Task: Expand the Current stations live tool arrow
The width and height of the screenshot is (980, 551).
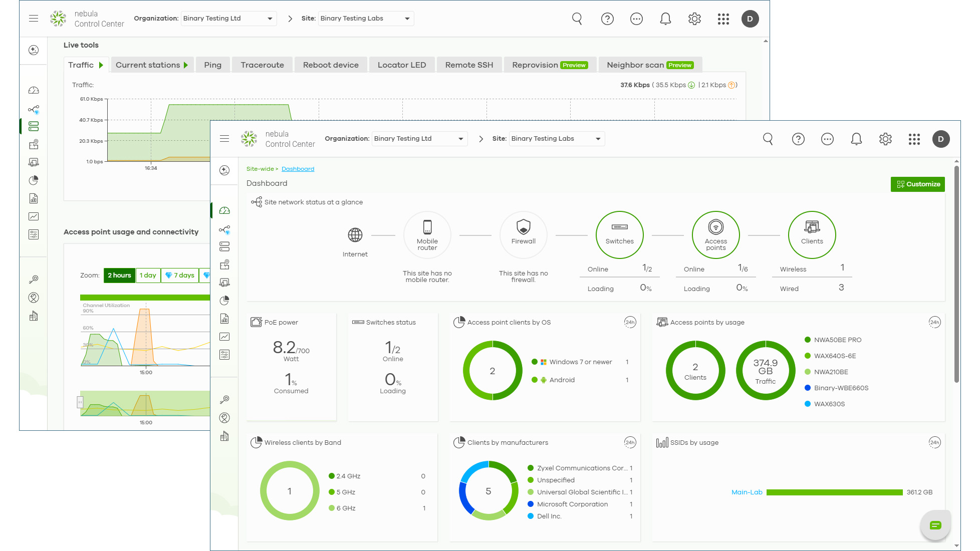Action: point(186,65)
